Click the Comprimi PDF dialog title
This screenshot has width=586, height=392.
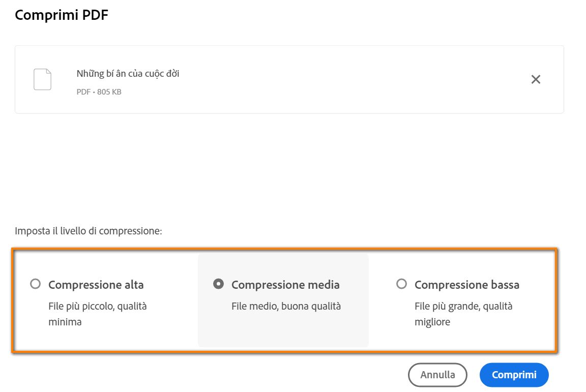[x=61, y=15]
